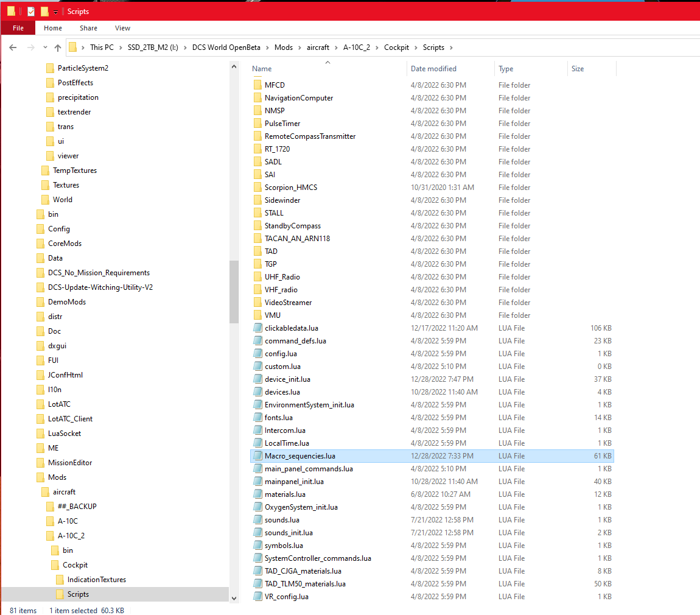This screenshot has height=615, width=700.
Task: Sort by the Size column header
Action: [x=578, y=69]
